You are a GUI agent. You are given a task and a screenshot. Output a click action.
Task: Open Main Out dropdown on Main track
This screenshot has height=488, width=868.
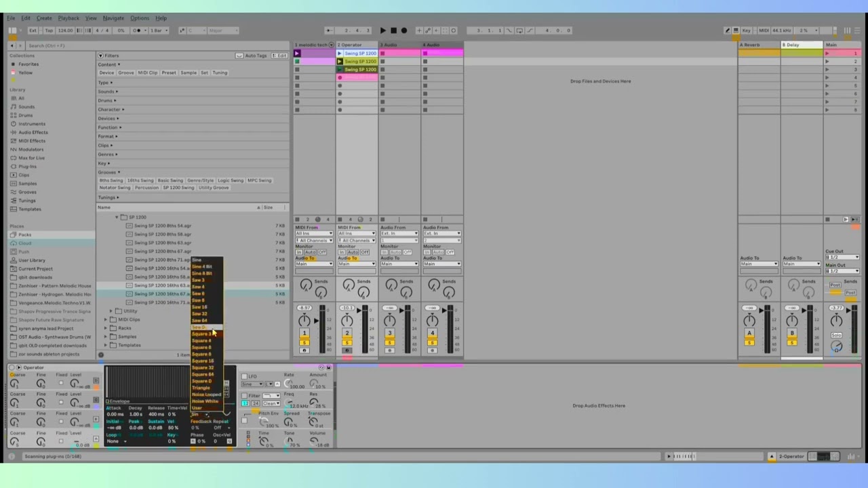pyautogui.click(x=842, y=271)
